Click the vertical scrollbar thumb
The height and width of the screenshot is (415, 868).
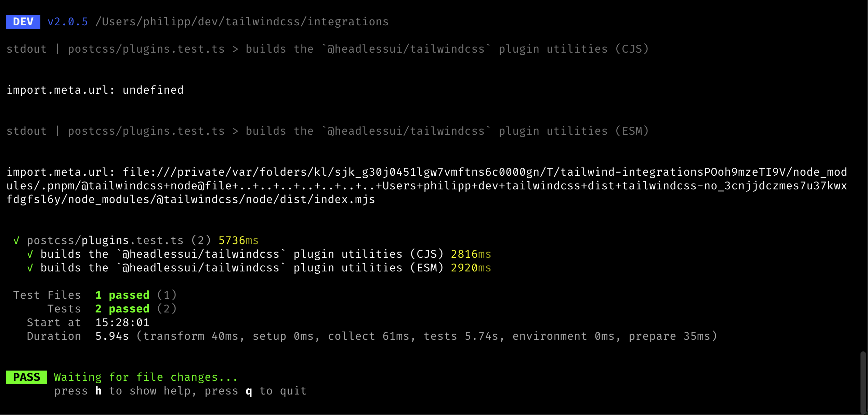(x=863, y=382)
